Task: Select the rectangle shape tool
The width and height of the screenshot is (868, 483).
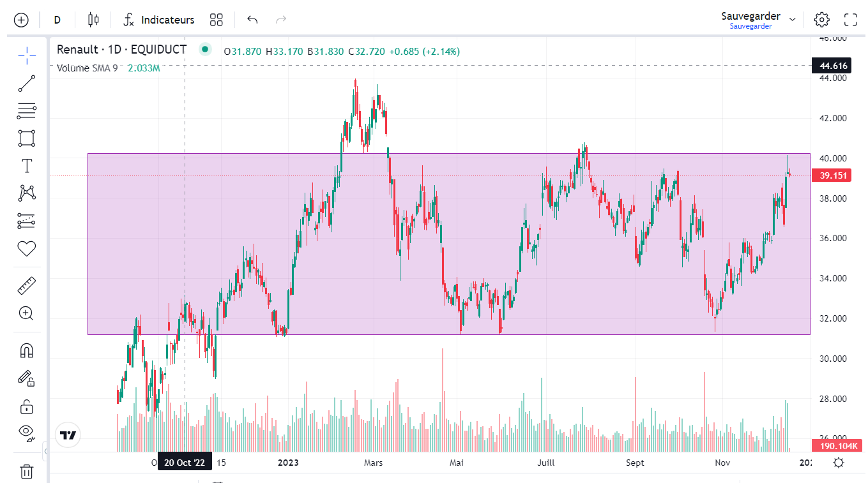Action: (x=26, y=138)
